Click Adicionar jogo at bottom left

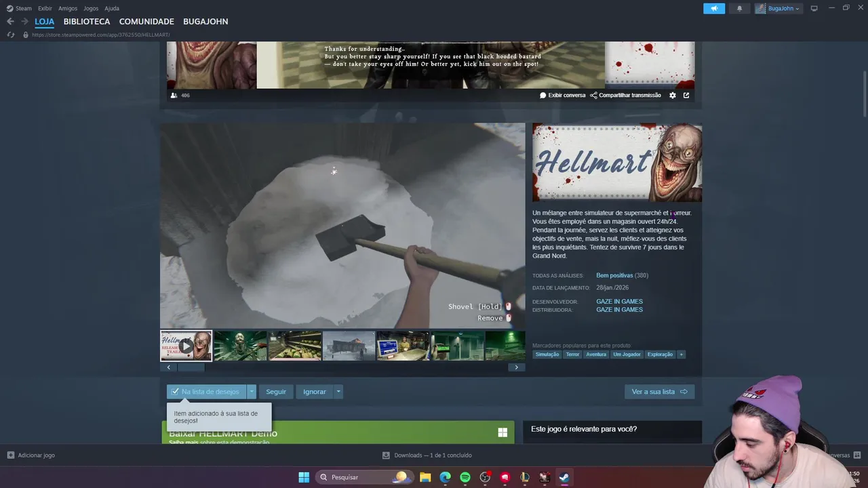pos(31,455)
